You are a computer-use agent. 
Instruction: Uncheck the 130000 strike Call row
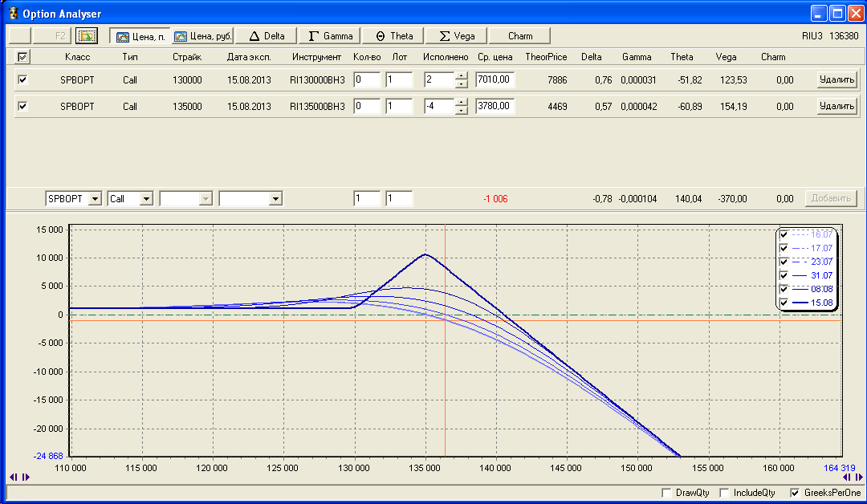pos(22,80)
